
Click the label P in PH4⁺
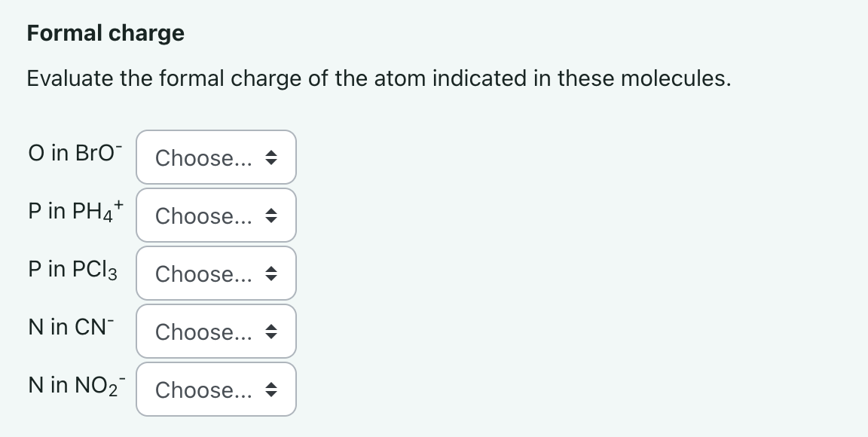[x=76, y=212]
